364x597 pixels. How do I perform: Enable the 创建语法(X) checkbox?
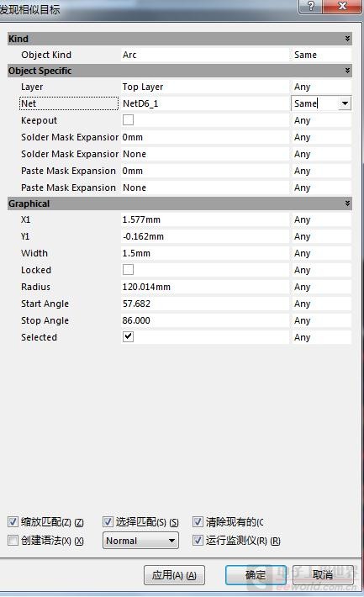[x=13, y=540]
